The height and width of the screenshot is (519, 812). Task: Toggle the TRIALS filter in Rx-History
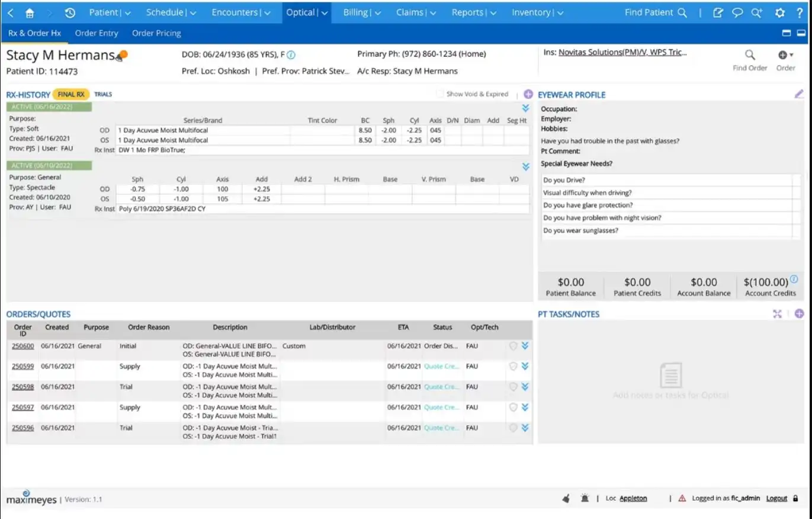tap(103, 94)
